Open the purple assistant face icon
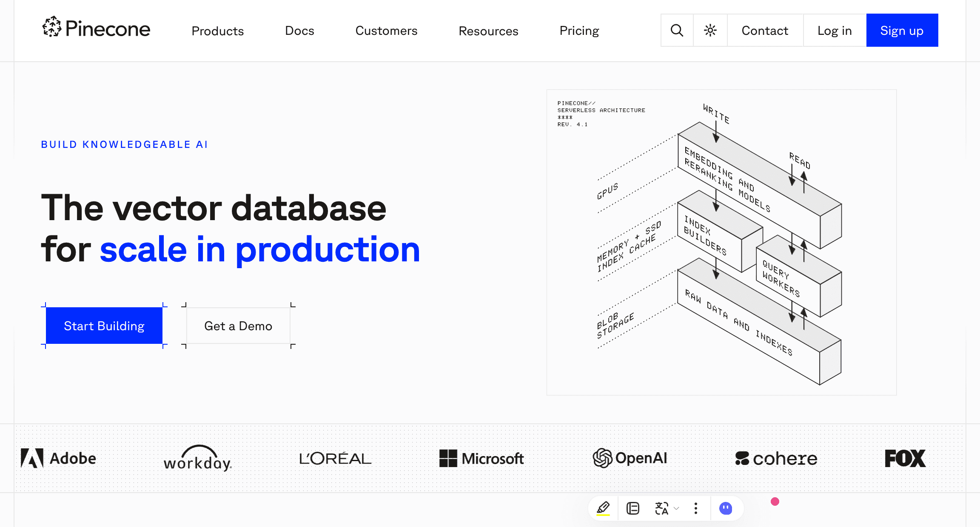The width and height of the screenshot is (980, 527). tap(726, 508)
